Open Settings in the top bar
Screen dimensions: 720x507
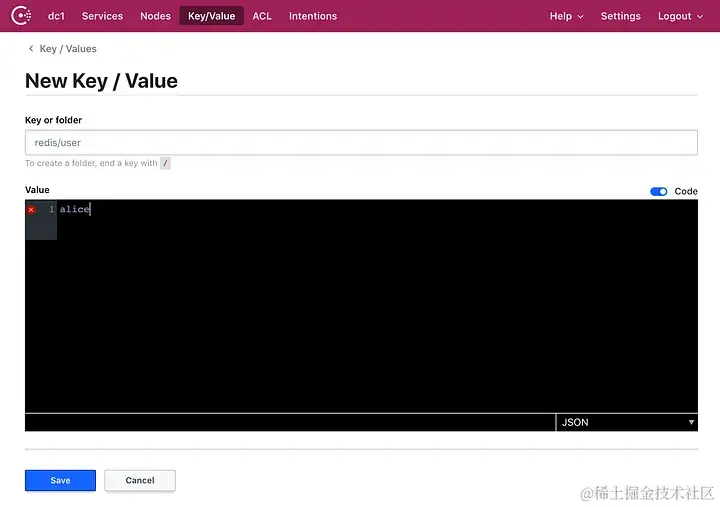click(x=620, y=16)
